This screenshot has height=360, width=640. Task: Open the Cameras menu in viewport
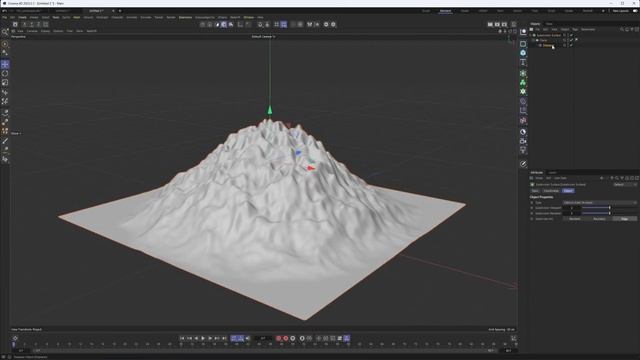32,31
